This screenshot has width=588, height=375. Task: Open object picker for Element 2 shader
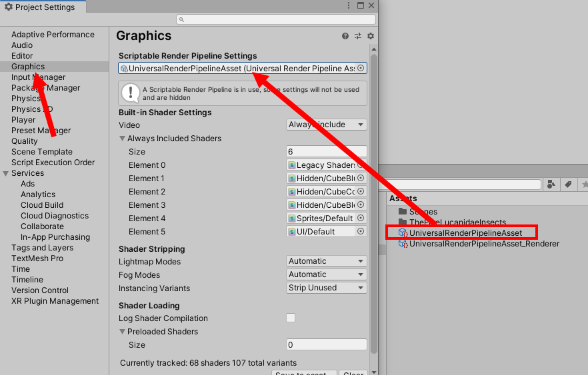tap(361, 191)
